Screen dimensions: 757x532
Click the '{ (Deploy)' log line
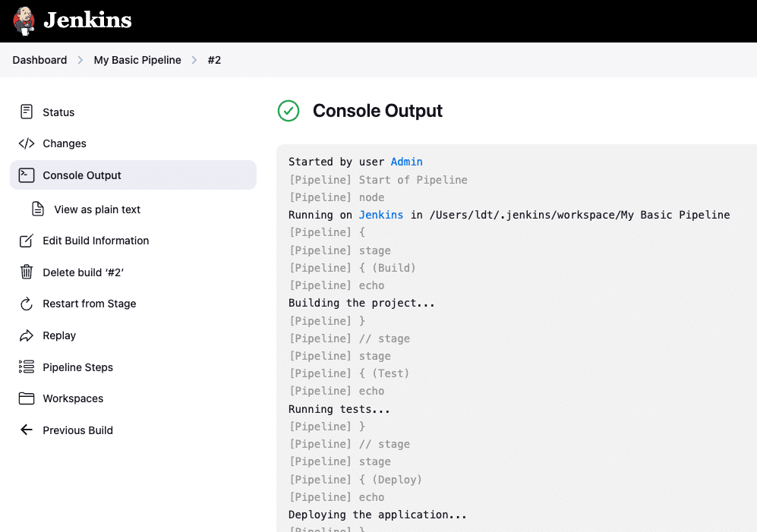[x=355, y=480]
